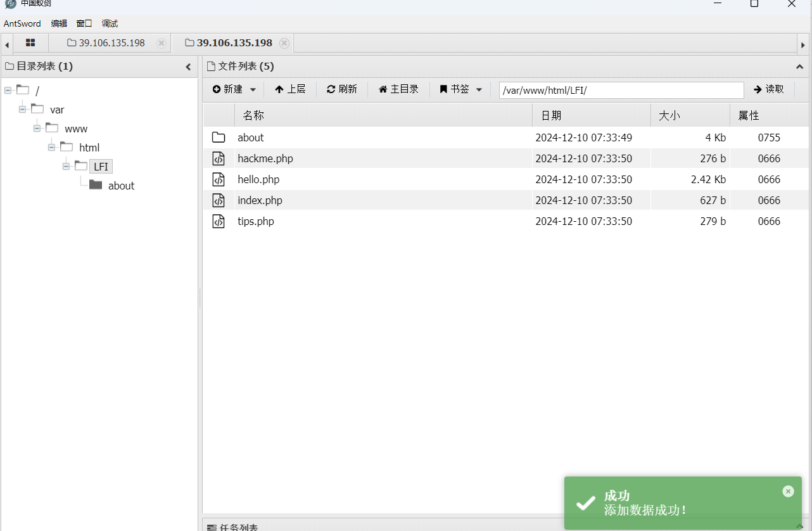812x531 pixels.
Task: Open the 调试 menu
Action: [110, 23]
